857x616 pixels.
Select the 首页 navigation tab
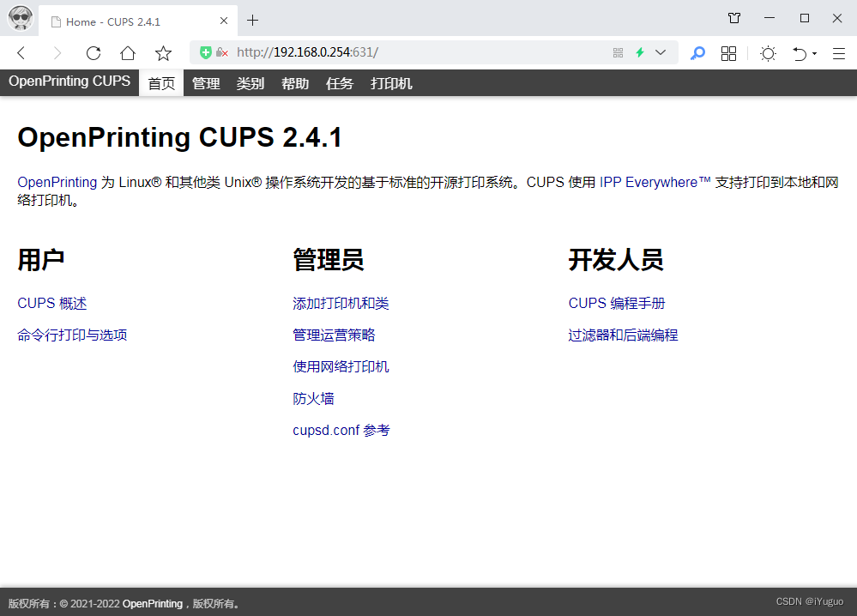161,83
